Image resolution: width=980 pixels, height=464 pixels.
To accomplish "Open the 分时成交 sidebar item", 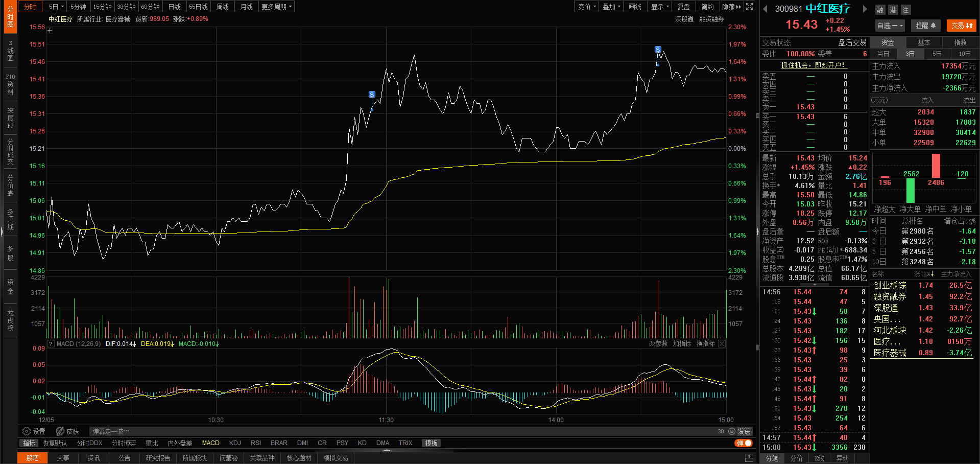I will pyautogui.click(x=10, y=151).
